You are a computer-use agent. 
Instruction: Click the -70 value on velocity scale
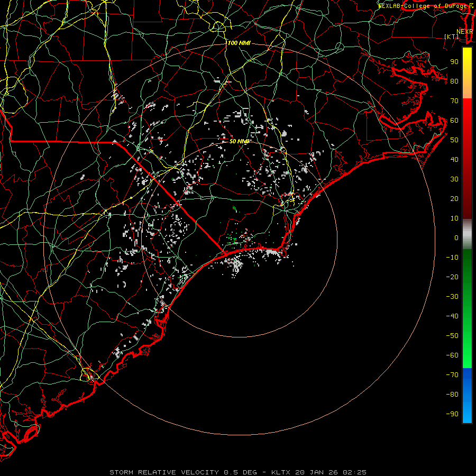(x=452, y=375)
